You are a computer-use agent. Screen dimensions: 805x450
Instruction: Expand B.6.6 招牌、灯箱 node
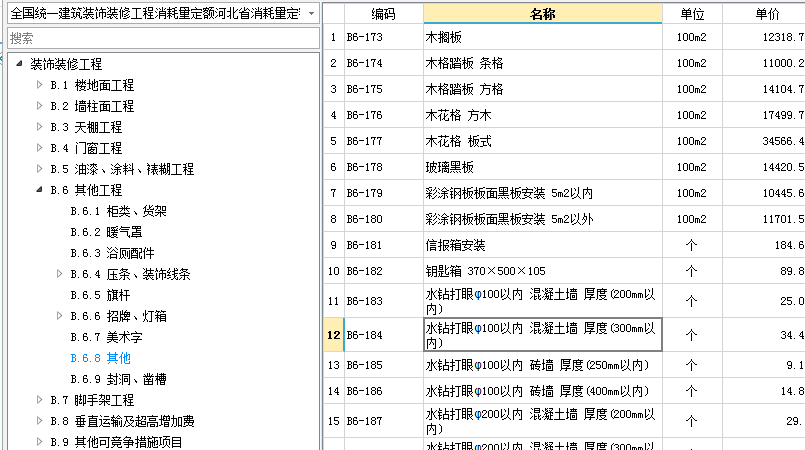point(60,316)
